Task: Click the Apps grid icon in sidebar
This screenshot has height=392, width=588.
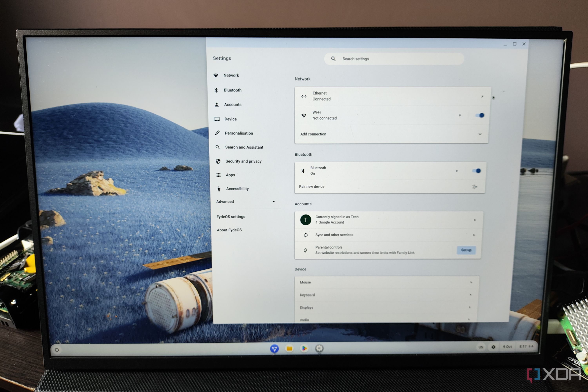Action: [x=219, y=175]
